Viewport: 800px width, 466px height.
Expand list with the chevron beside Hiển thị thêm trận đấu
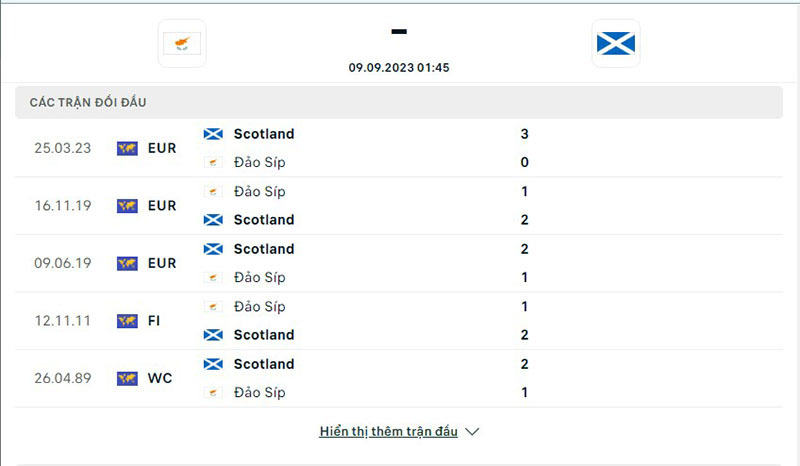point(473,432)
